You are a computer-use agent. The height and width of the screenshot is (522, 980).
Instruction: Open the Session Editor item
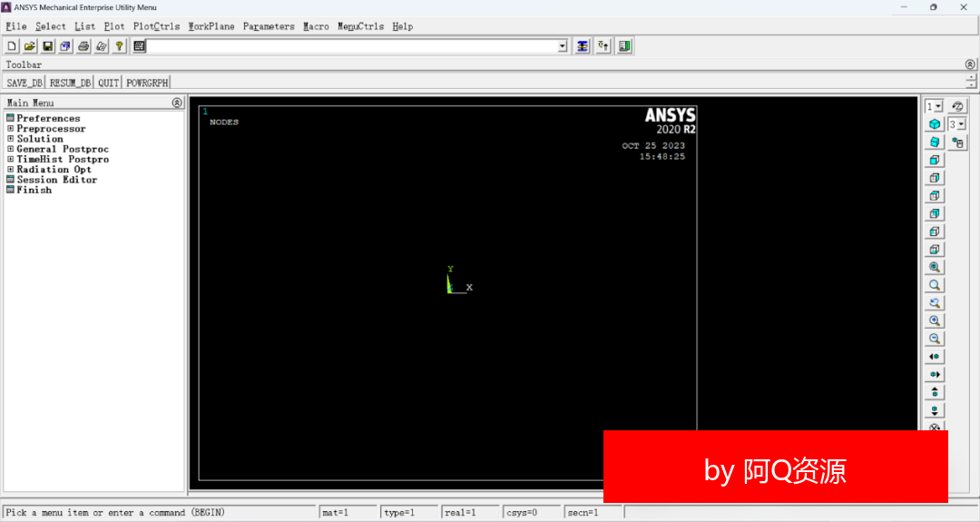point(57,180)
